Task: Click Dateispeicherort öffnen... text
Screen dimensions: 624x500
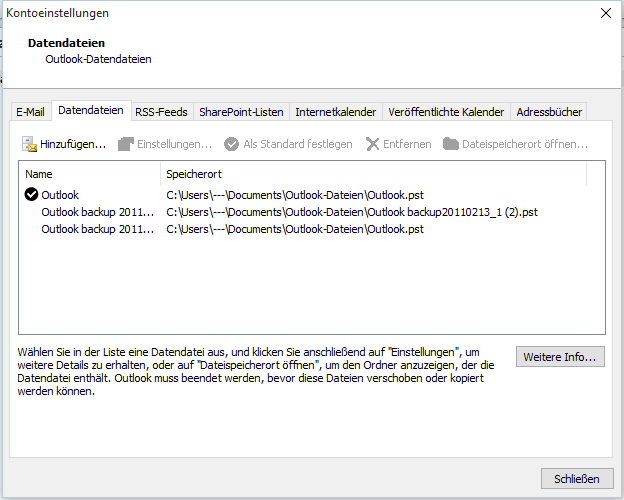Action: [525, 144]
